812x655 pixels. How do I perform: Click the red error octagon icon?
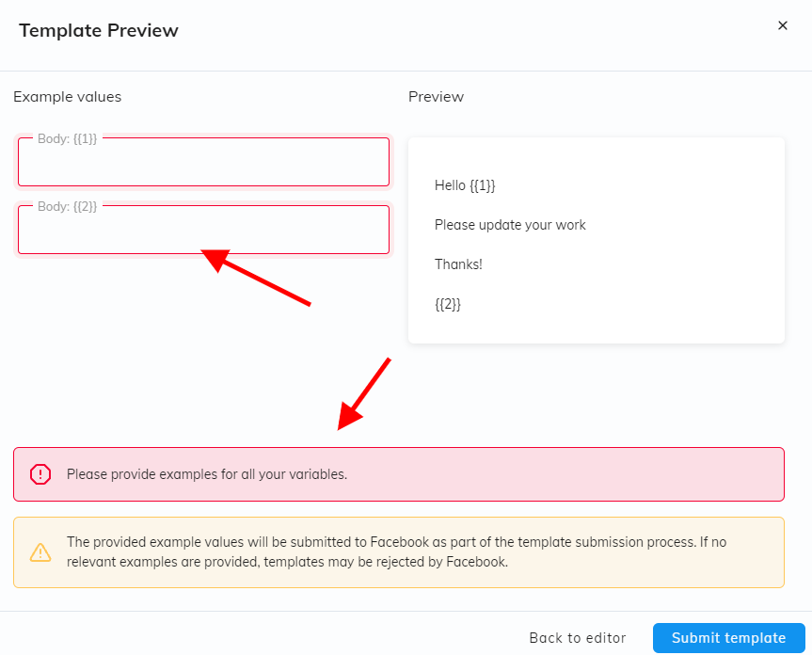pos(40,474)
